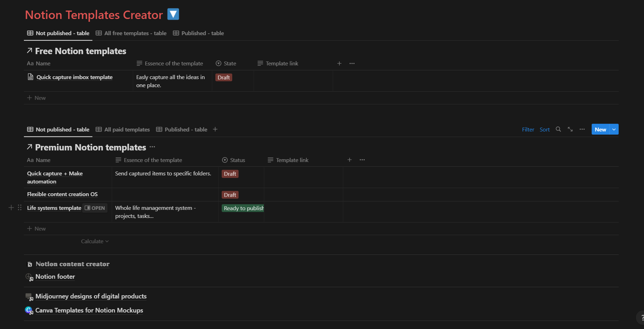Open column options menu in Free templates table

coord(352,63)
